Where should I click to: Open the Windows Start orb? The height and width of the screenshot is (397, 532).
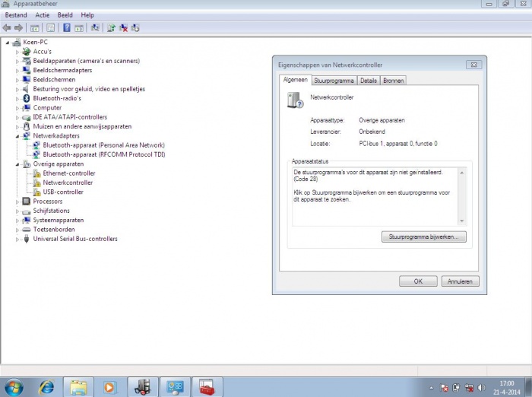point(14,387)
